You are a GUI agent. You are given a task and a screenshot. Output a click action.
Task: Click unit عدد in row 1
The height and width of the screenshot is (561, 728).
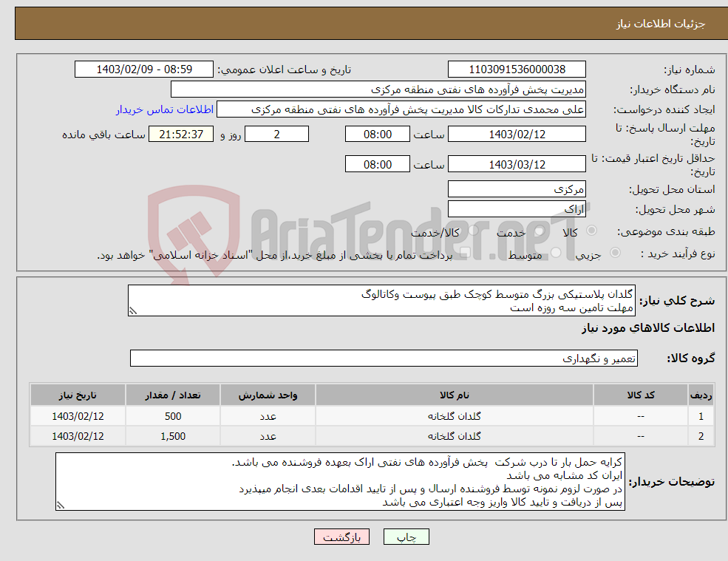(x=268, y=416)
